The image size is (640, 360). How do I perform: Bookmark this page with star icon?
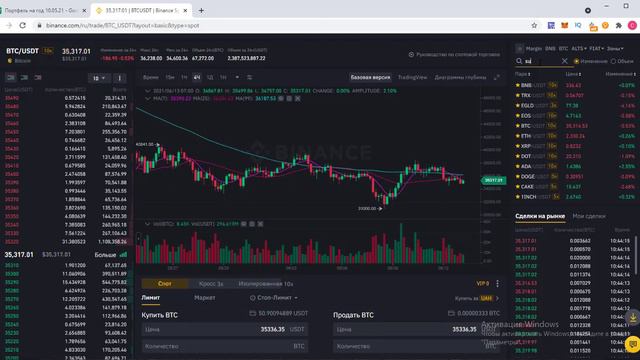pyautogui.click(x=534, y=26)
